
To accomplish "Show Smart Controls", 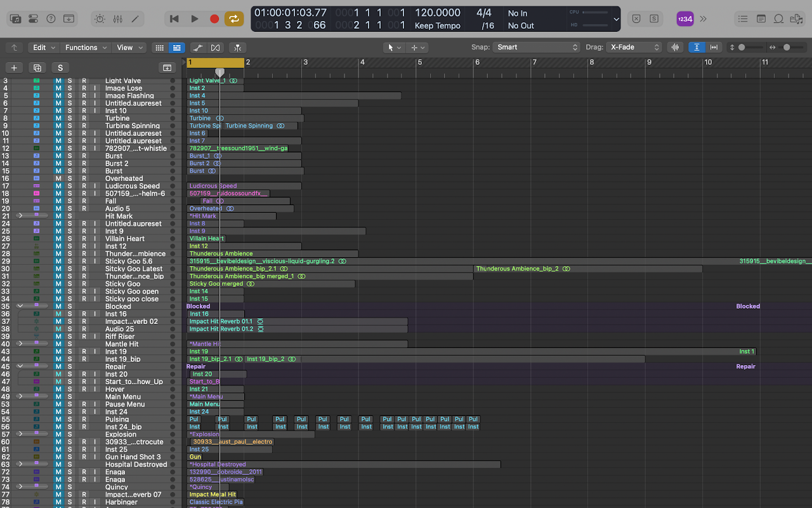I will pos(100,19).
